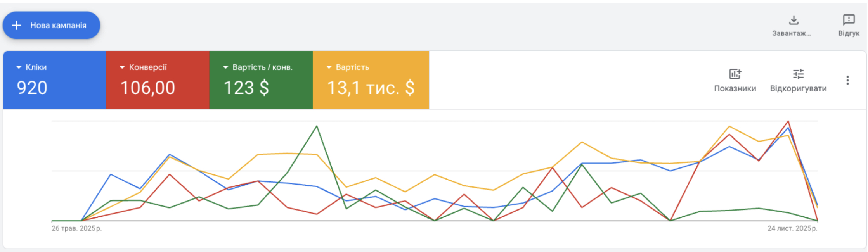
Task: Click the chart start date 26 трав. 2025
Action: coord(76,228)
